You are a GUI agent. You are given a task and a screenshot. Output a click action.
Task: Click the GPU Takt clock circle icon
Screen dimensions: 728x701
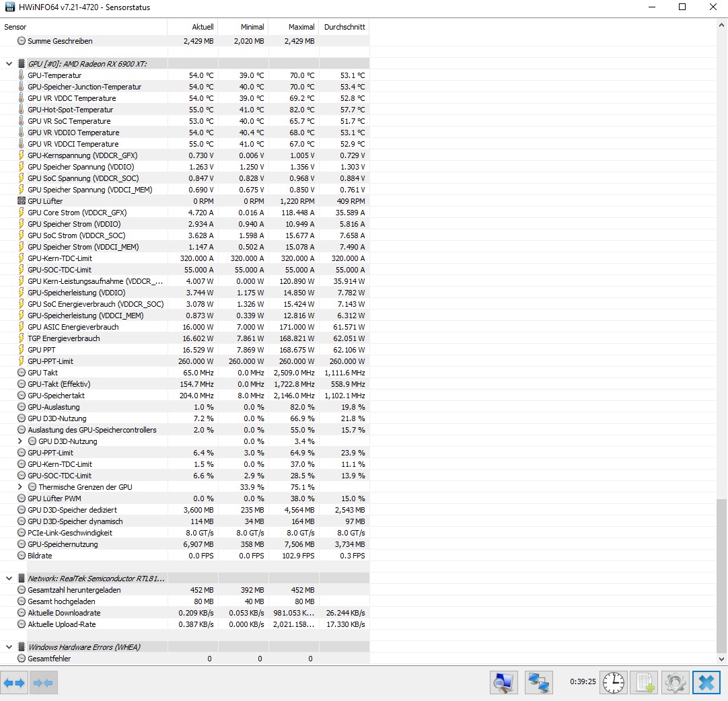point(22,372)
